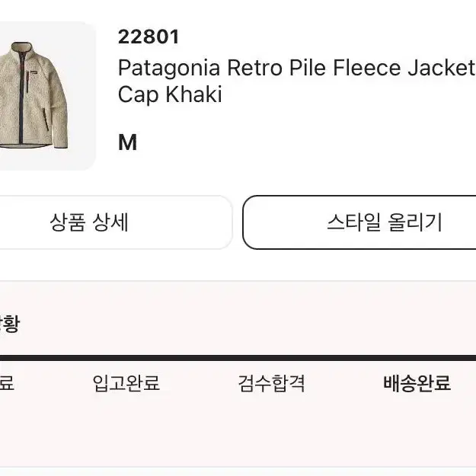Click the word Fleece in product title
This screenshot has width=476, height=476.
click(x=367, y=67)
